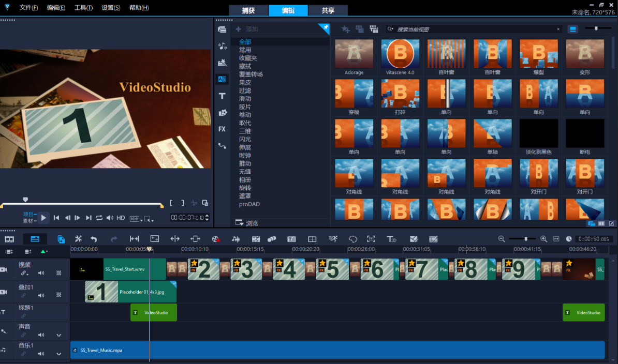Click the preview scrubber handle

tap(25, 200)
